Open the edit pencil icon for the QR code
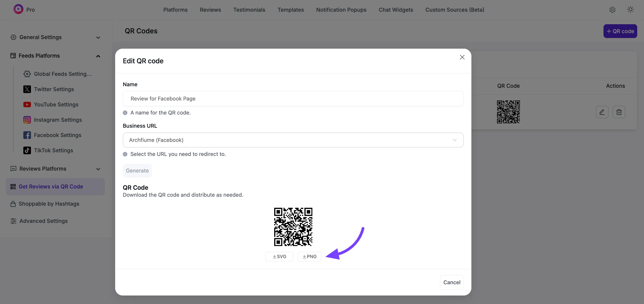The height and width of the screenshot is (304, 644). (x=602, y=112)
